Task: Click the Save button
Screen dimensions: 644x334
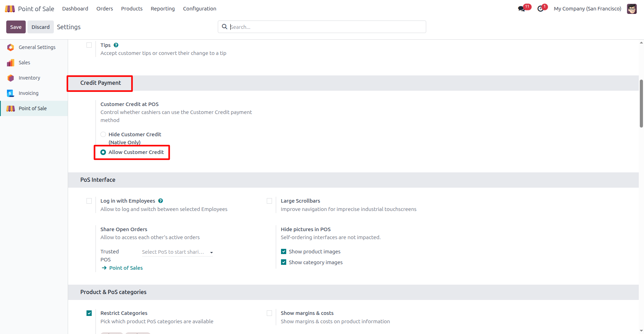Action: [16, 27]
